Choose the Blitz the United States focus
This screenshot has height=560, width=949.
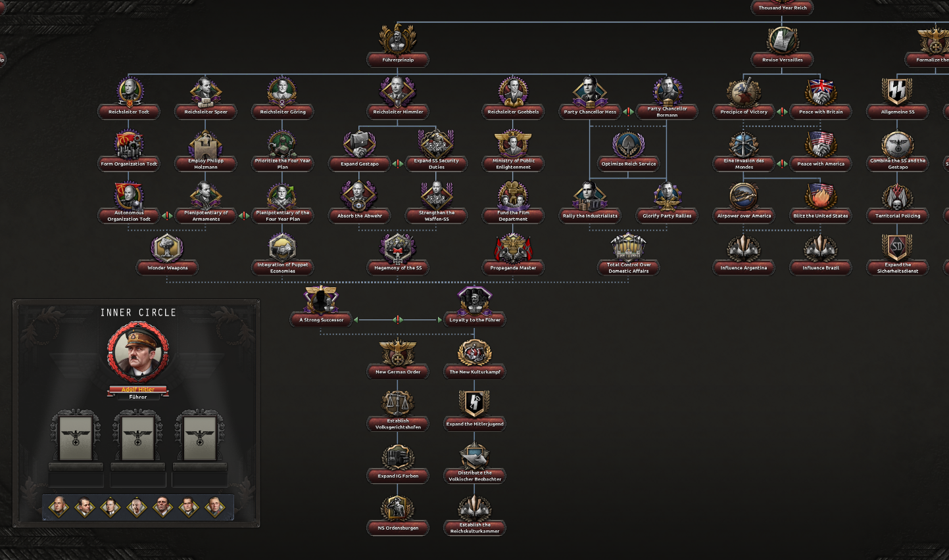tap(821, 202)
